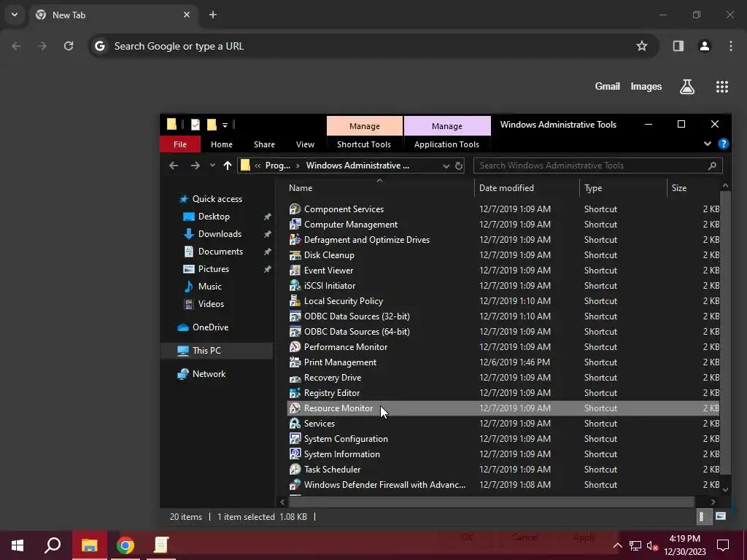Select the iSCSI Initiator icon

[295, 286]
